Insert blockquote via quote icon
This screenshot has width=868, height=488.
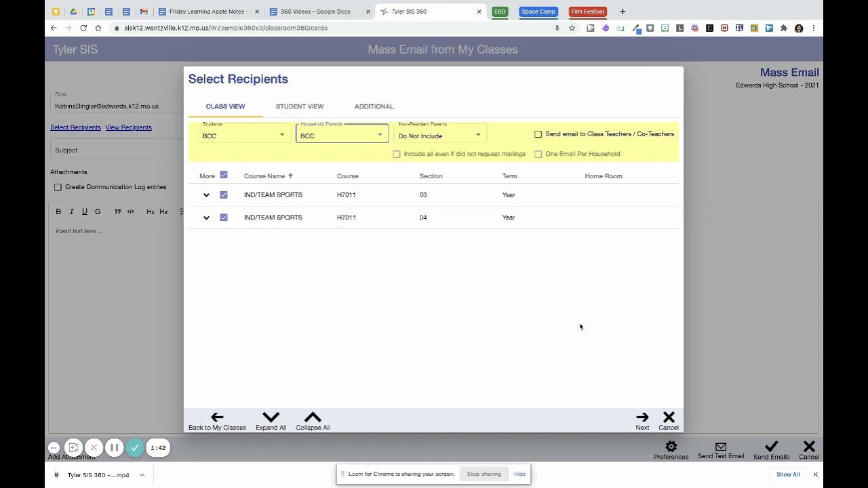click(x=117, y=211)
